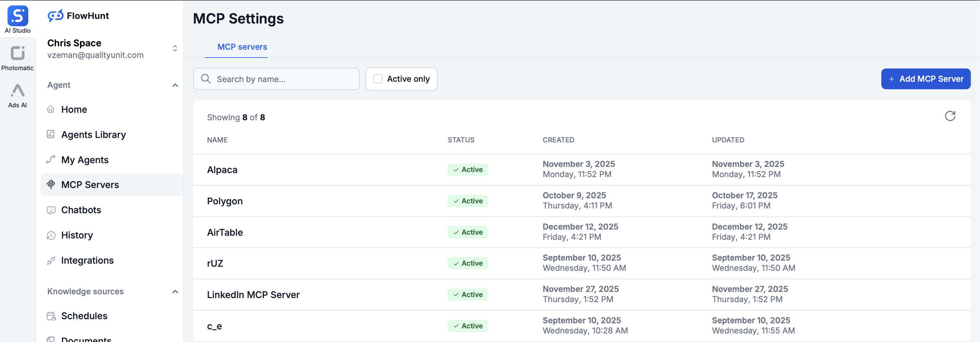Open the Chris Space workspace switcher

(175, 48)
